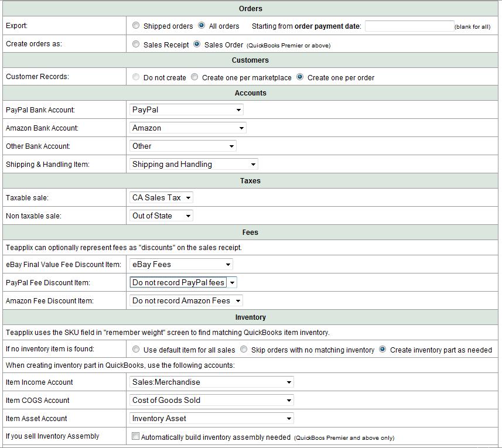The image size is (502, 448).
Task: Open Shipping & Handling Item dropdown
Action: coord(193,165)
